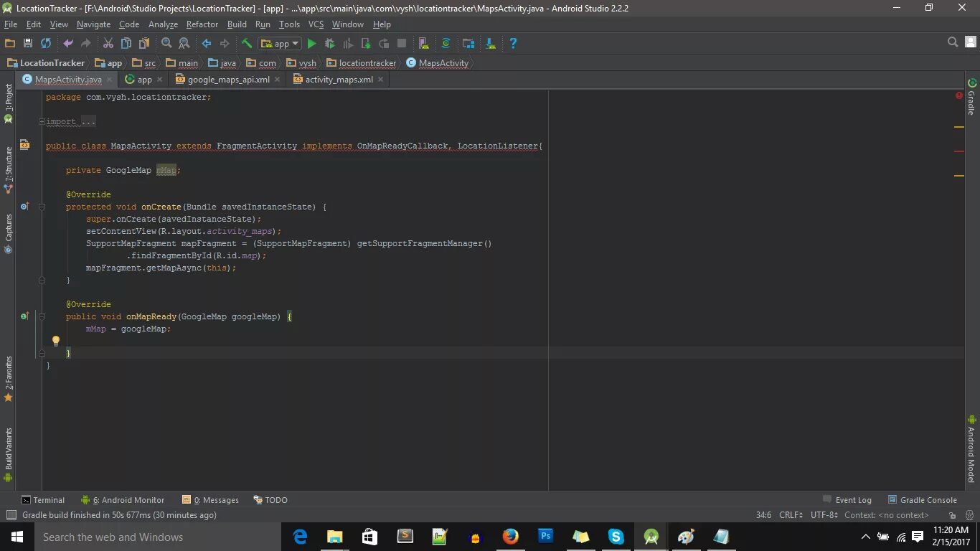Viewport: 980px width, 551px height.
Task: Click the red error indicator atop scrollbar stripe
Action: point(959,95)
